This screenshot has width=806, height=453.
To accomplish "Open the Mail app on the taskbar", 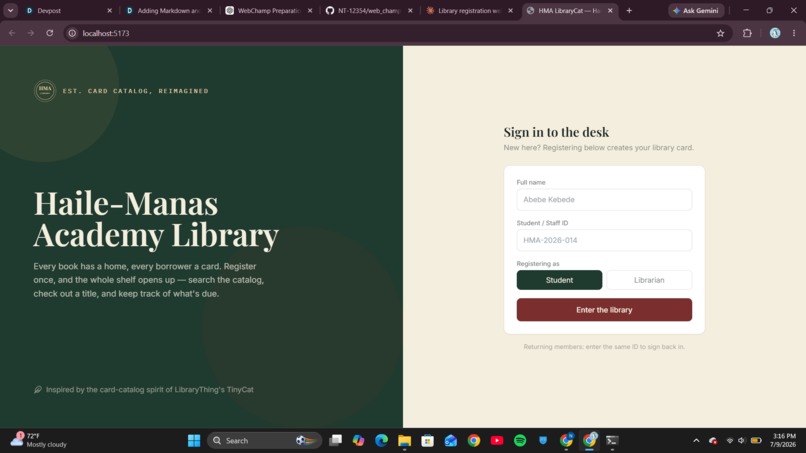I will tap(451, 440).
